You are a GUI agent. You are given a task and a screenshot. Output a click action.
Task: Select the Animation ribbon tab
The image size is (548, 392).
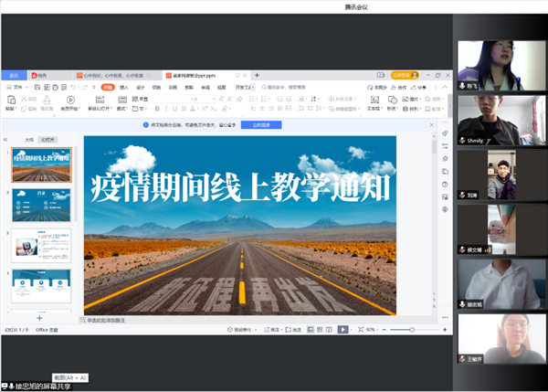click(x=173, y=87)
